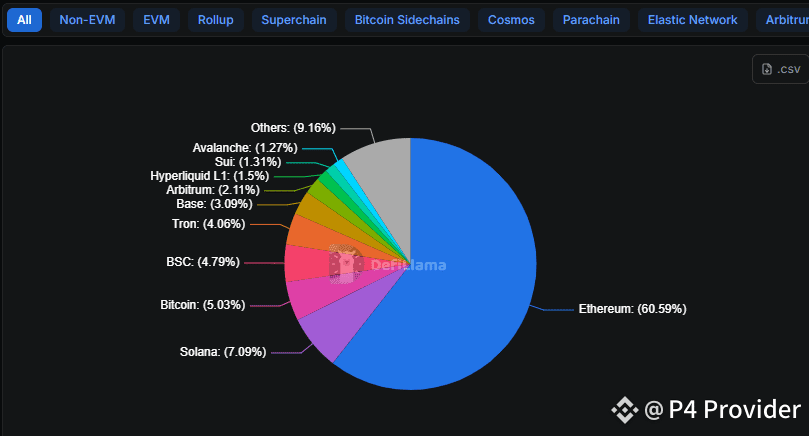
Task: Download chart data via .csv button
Action: (x=781, y=69)
